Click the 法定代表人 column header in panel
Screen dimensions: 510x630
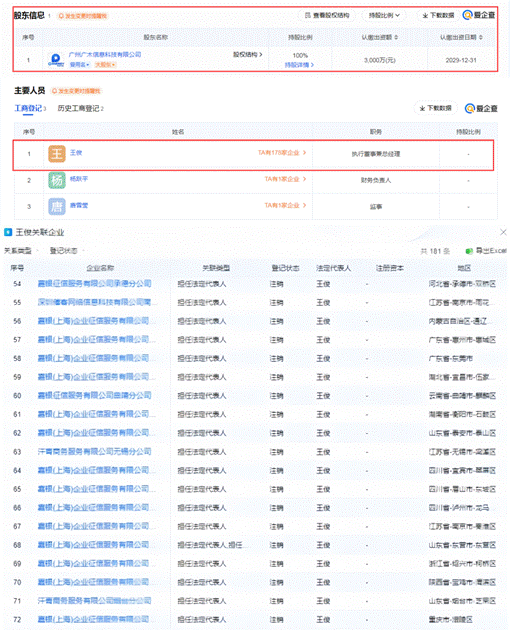point(334,268)
